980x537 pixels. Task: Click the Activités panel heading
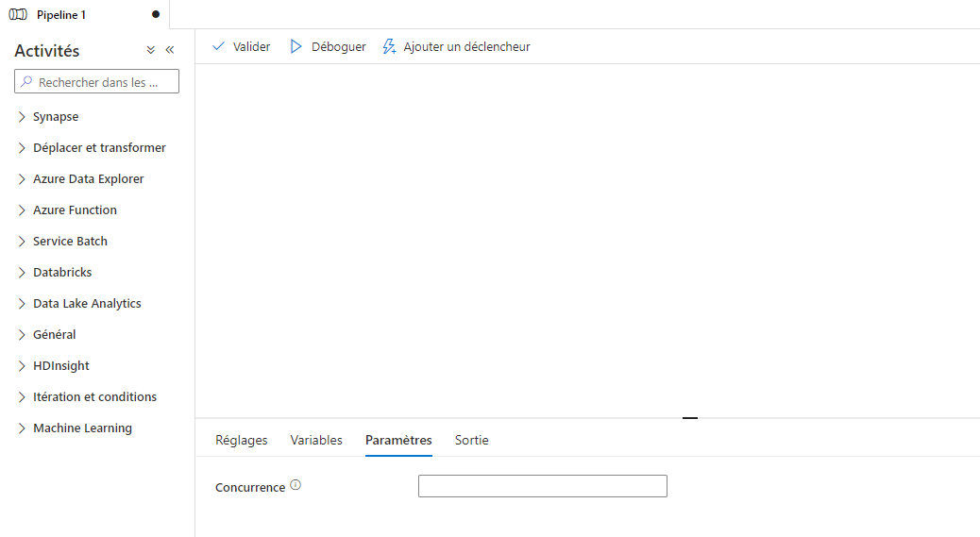[47, 51]
